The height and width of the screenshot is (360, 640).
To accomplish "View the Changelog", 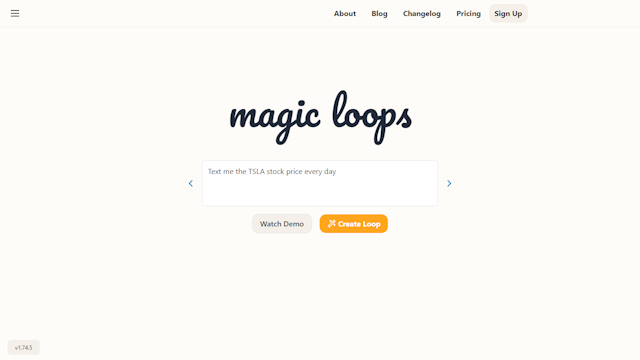I will 422,13.
